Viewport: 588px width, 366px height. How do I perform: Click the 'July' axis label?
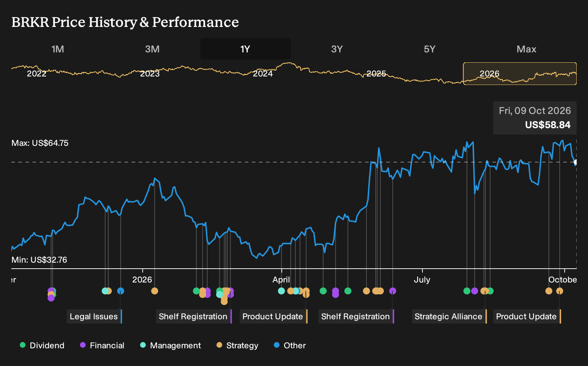[422, 280]
